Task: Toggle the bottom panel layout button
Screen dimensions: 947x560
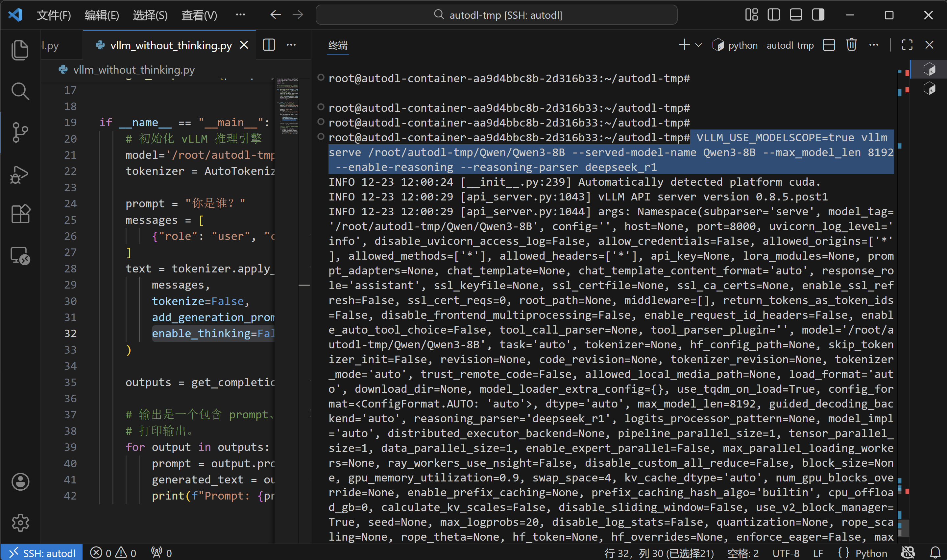Action: coord(796,15)
